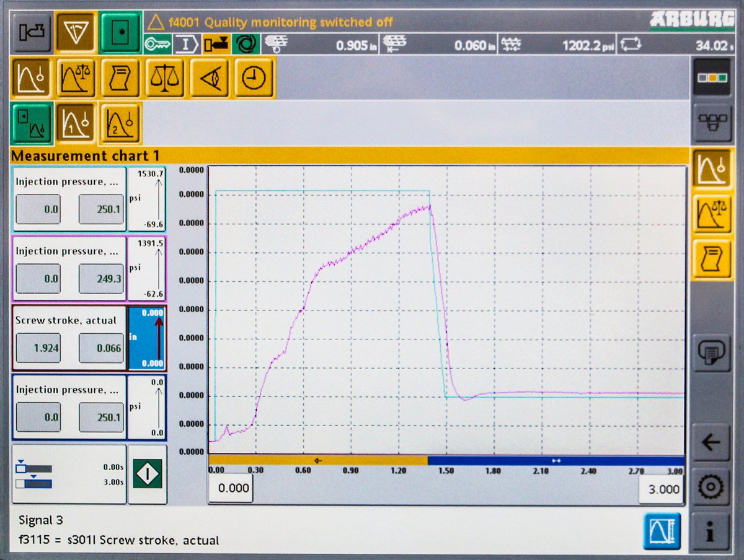Click the 249.3 value in magenta signal

101,279
